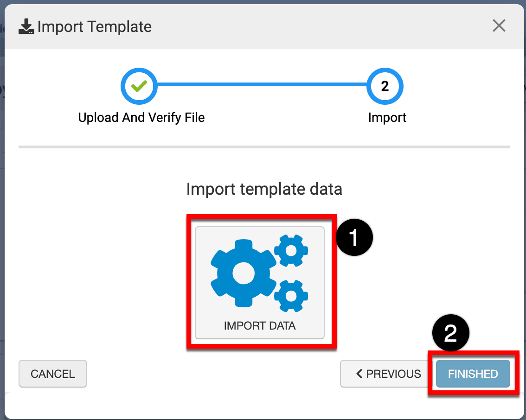Click the "Import Template" dialog title text
The width and height of the screenshot is (526, 420).
pyautogui.click(x=95, y=27)
